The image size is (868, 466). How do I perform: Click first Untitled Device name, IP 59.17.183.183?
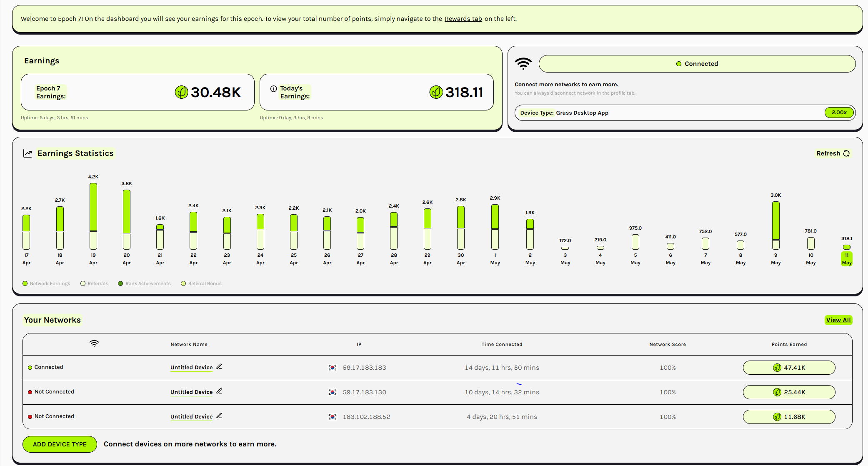click(191, 368)
